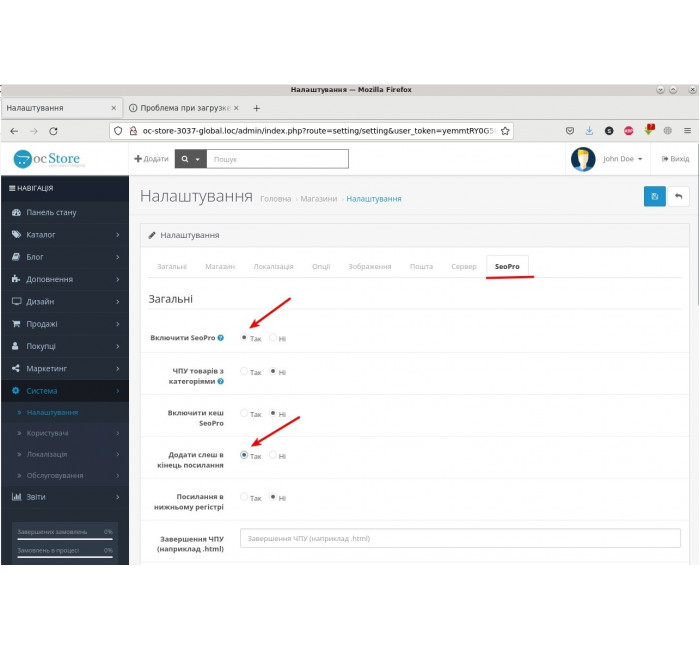
Task: Select Так for Включити кеш SeoPro
Action: point(244,413)
